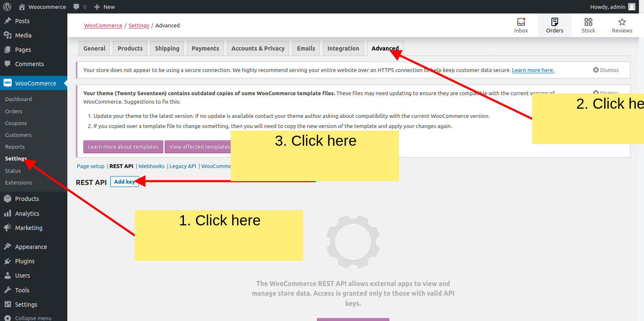Open the Media library icon

point(8,35)
